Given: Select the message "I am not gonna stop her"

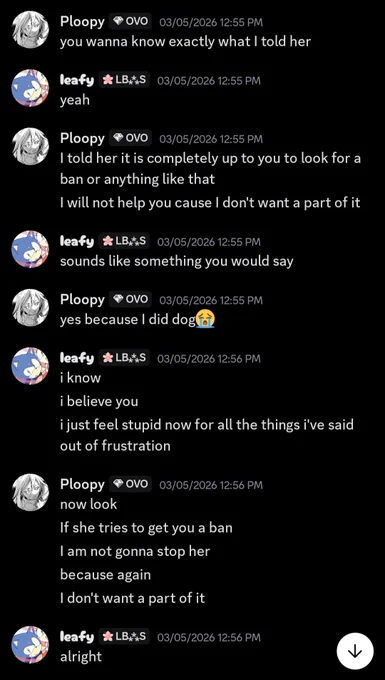Looking at the screenshot, I should (135, 551).
